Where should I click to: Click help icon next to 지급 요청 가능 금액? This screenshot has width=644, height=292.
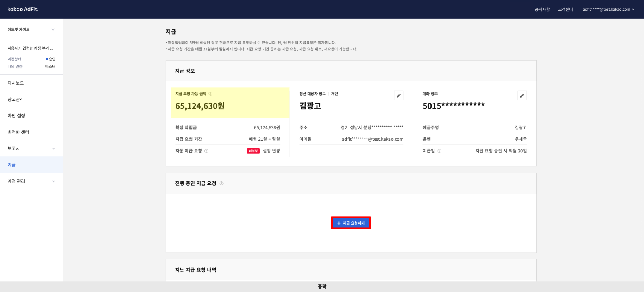click(x=210, y=94)
